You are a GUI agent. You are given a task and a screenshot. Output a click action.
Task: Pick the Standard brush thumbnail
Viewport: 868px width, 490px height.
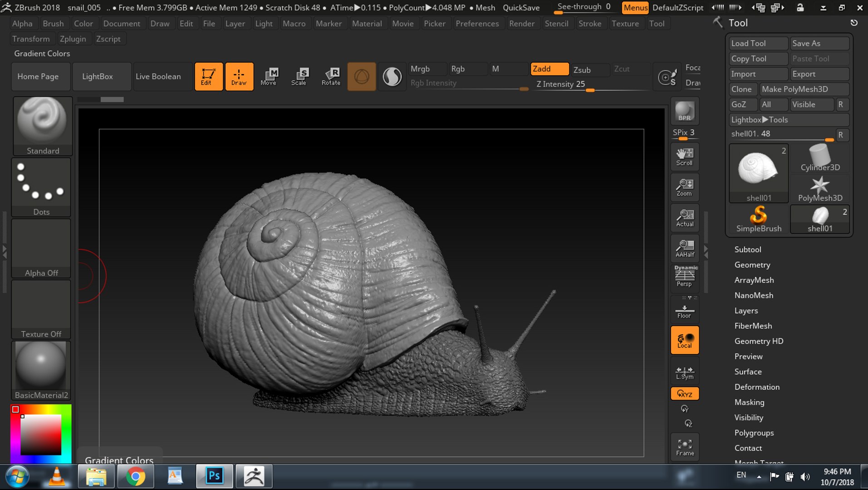pos(42,126)
